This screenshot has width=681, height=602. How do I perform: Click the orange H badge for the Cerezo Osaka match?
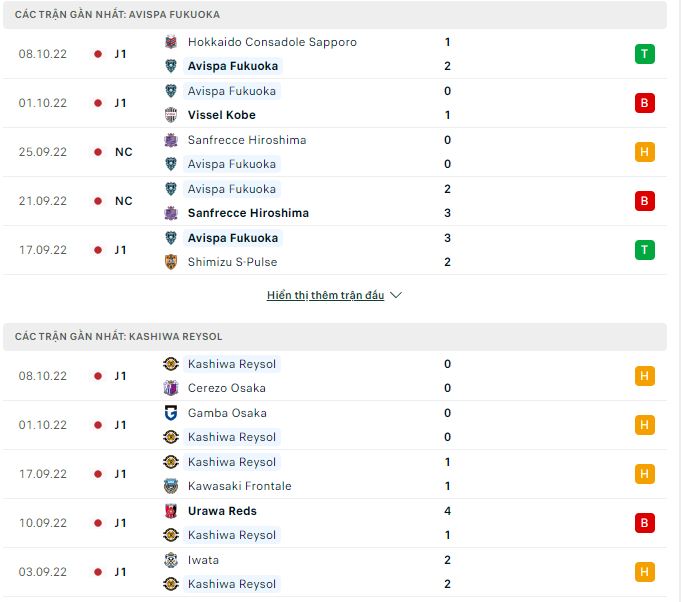pos(644,376)
